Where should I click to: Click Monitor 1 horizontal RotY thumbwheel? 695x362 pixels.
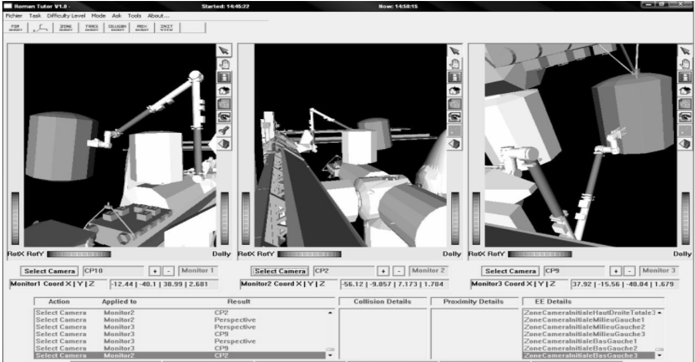coord(79,254)
